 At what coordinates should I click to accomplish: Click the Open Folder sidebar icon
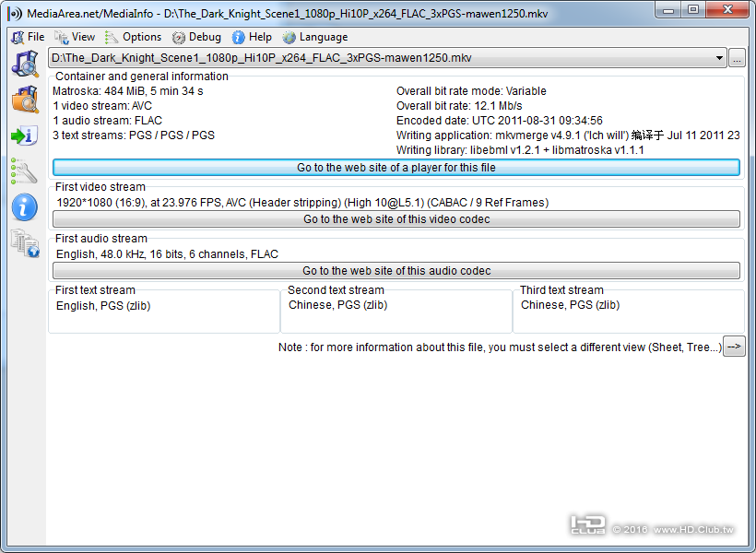(x=25, y=100)
